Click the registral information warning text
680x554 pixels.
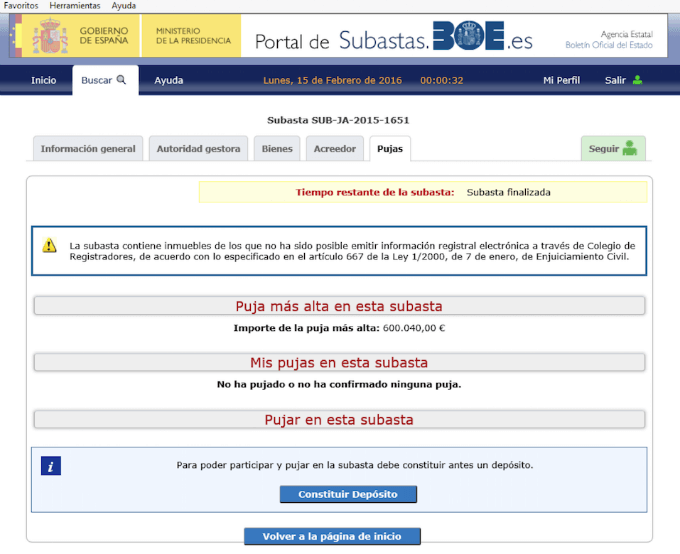coord(352,251)
